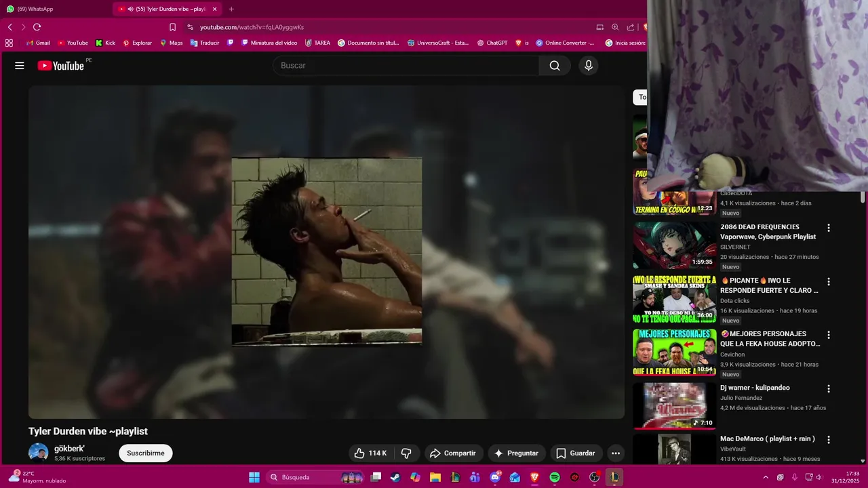Screen dimensions: 868x488
Task: Open the 17:33 clock and date
Action: click(846, 477)
